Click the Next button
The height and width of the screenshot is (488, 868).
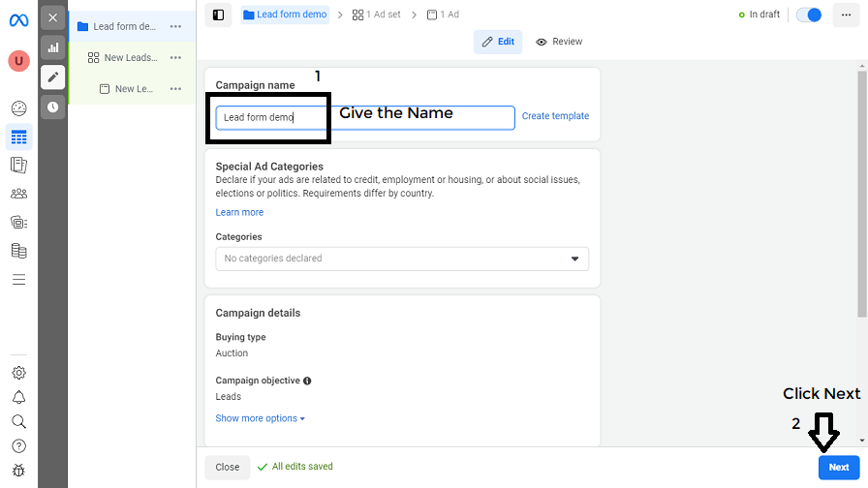pyautogui.click(x=838, y=467)
